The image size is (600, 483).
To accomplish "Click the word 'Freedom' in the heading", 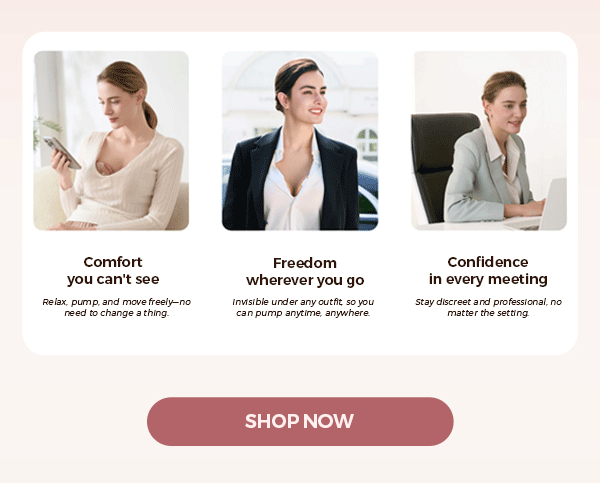I will coord(305,263).
